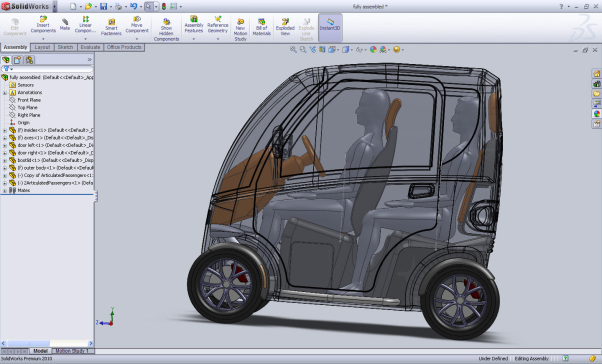Open the PropertyManager tab

point(18,60)
